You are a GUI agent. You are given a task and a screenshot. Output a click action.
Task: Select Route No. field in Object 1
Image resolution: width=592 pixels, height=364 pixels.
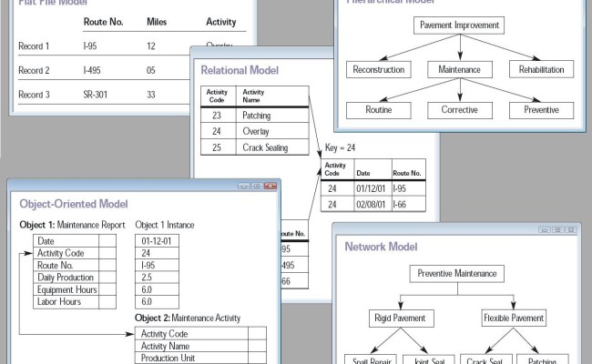coord(75,265)
